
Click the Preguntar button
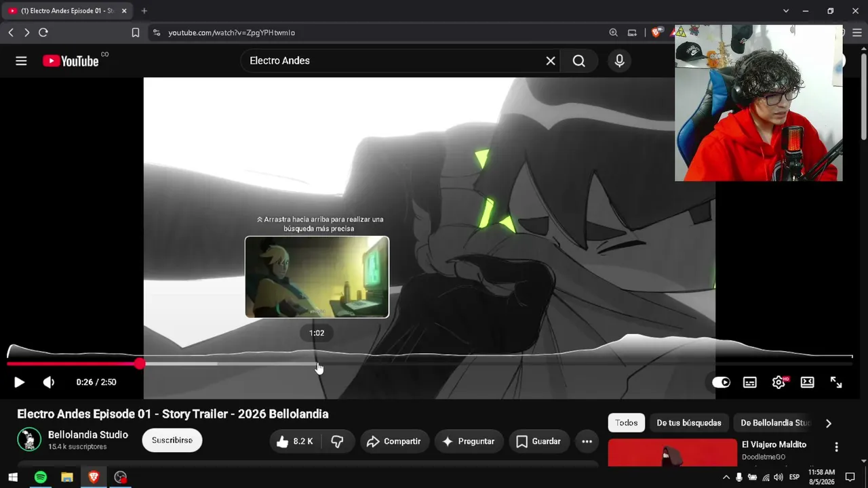click(469, 441)
